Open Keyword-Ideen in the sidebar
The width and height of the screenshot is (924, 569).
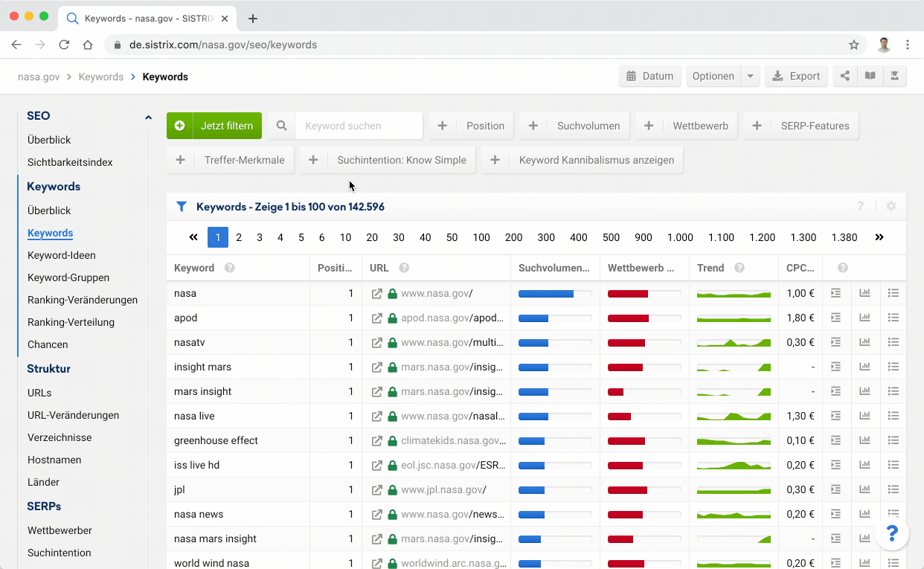click(61, 255)
